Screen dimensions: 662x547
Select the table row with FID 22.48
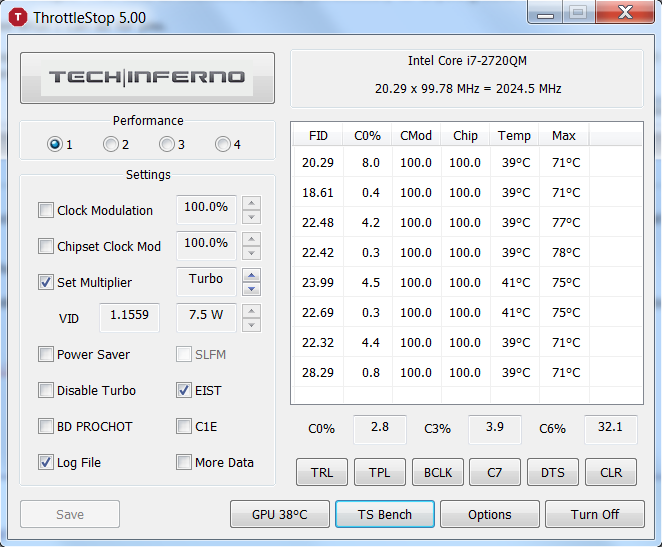click(x=467, y=222)
